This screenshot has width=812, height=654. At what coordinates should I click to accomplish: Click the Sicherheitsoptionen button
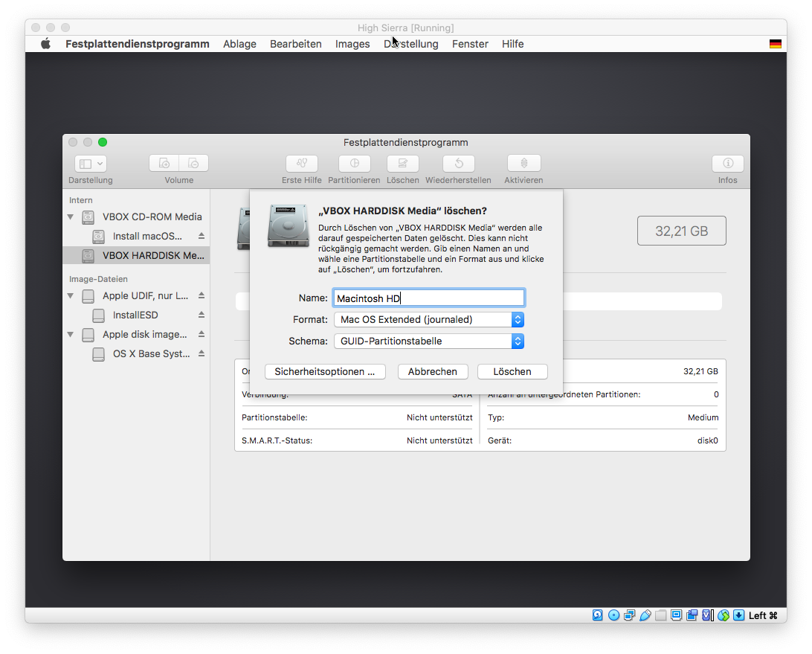click(324, 371)
